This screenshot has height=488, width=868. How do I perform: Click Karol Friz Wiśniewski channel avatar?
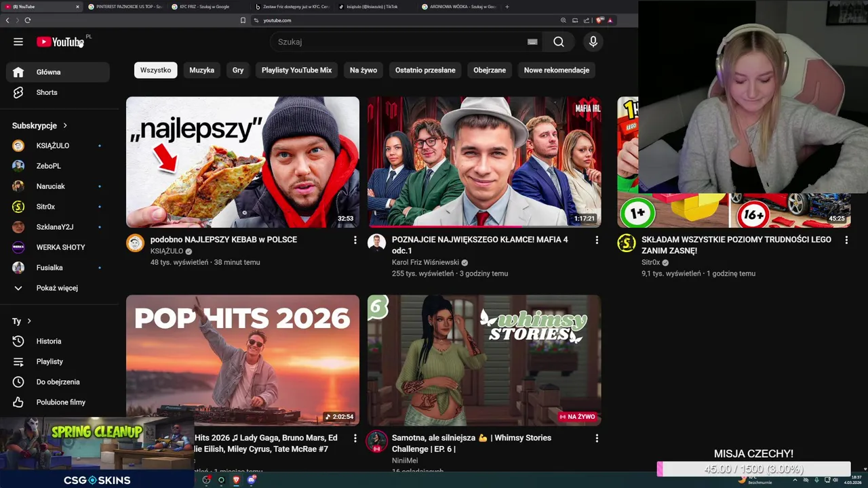point(376,243)
